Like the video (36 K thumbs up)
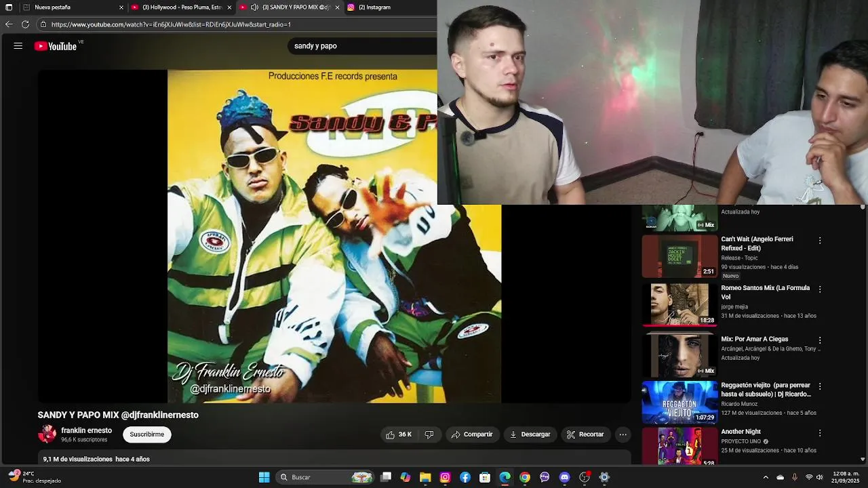The width and height of the screenshot is (868, 488). tap(399, 434)
